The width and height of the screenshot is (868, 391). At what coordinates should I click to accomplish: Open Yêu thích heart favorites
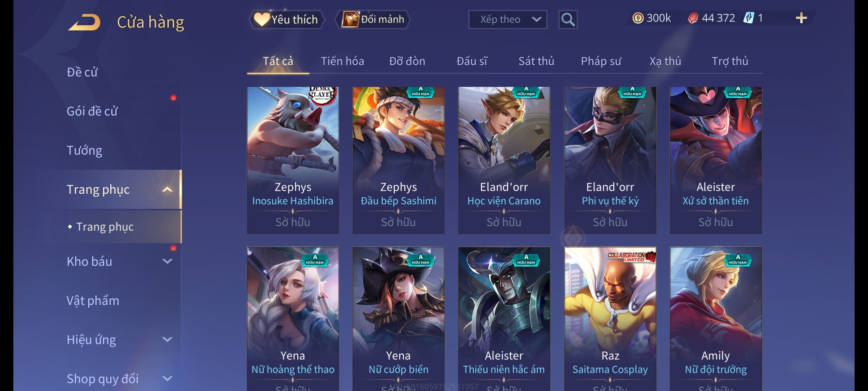(286, 20)
